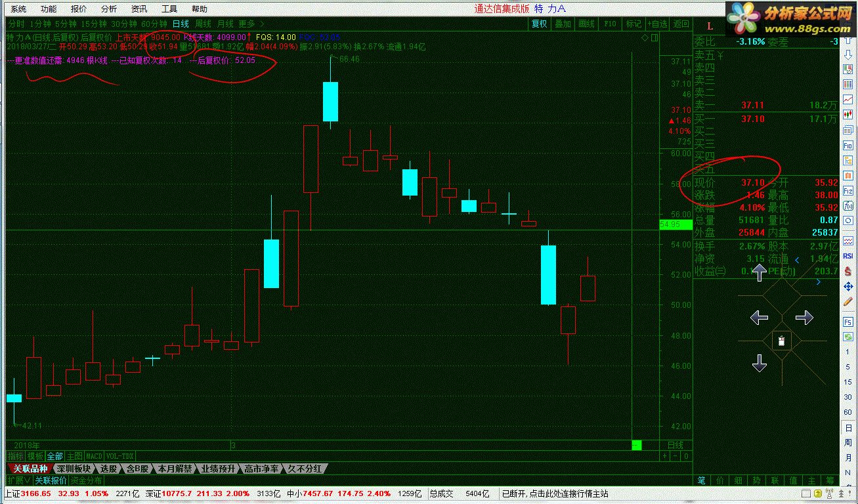Click the circle icon in right sidebar
Screen dimensions: 858x504
pos(848,220)
